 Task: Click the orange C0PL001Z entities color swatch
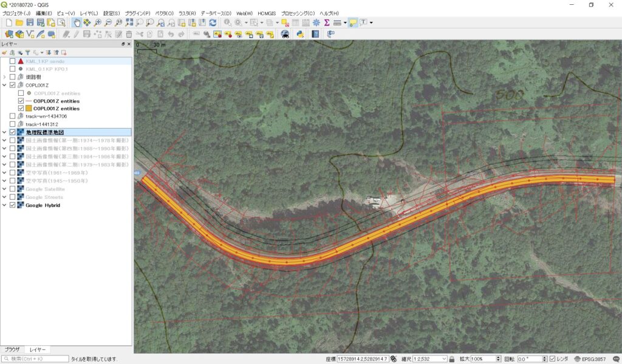coord(29,109)
